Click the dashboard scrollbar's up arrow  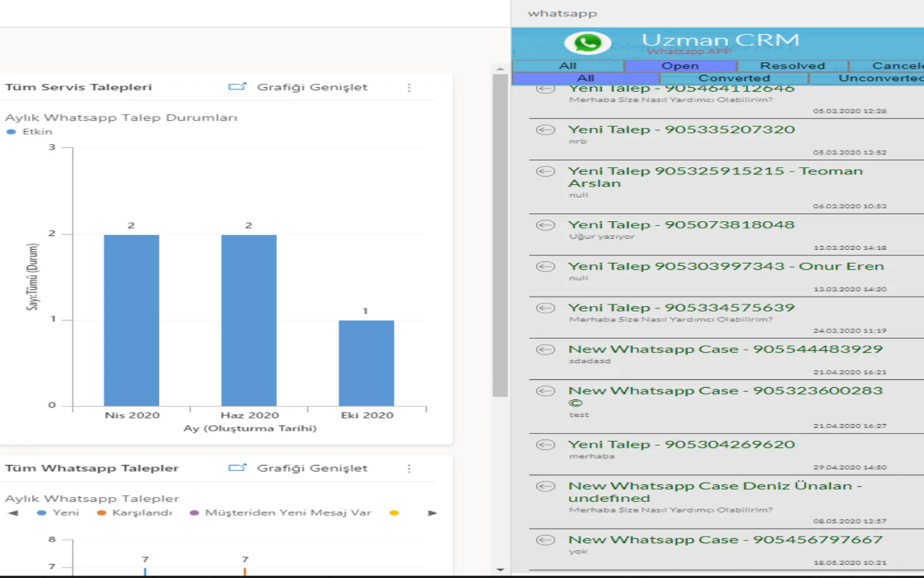500,69
